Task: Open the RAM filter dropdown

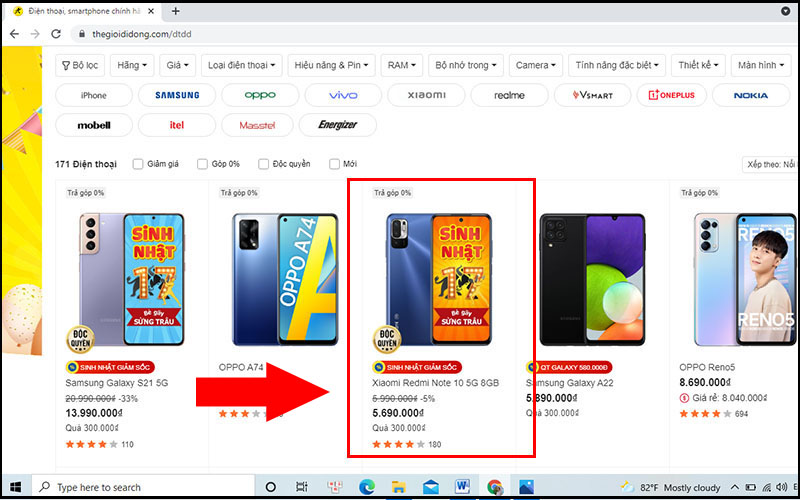Action: (x=402, y=65)
